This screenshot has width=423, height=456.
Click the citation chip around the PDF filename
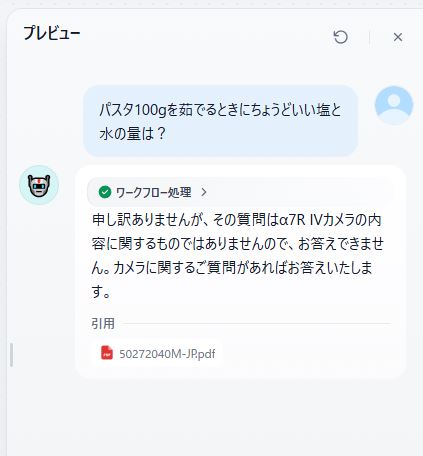157,353
